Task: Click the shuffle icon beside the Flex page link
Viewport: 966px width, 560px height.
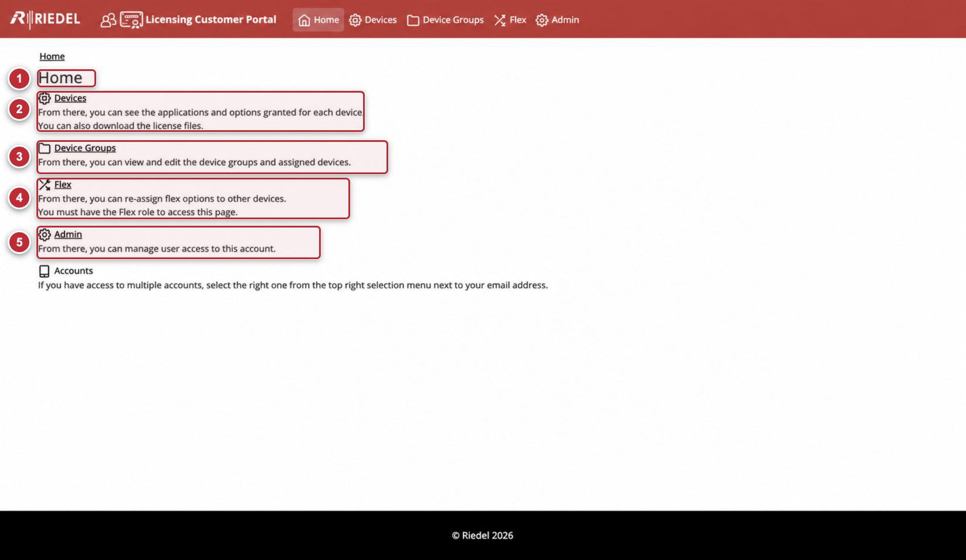Action: tap(45, 185)
